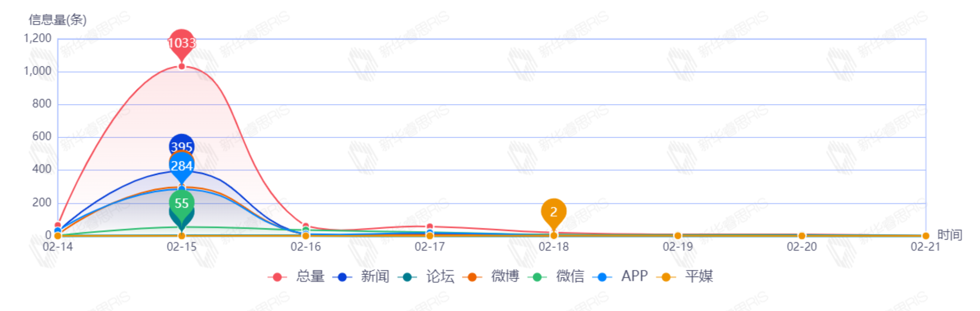The height and width of the screenshot is (311, 980).
Task: Toggle the 论坛 legend entry
Action: (x=426, y=277)
